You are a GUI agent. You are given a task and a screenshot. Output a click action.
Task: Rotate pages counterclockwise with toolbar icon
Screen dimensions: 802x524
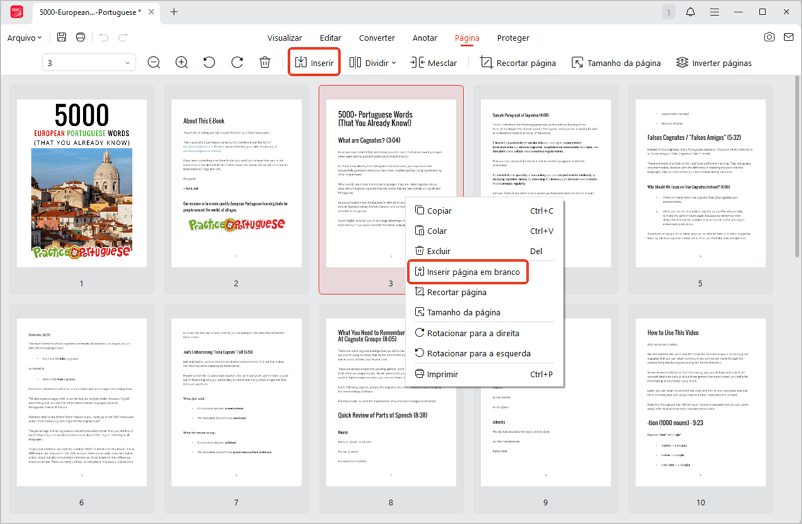tap(209, 62)
